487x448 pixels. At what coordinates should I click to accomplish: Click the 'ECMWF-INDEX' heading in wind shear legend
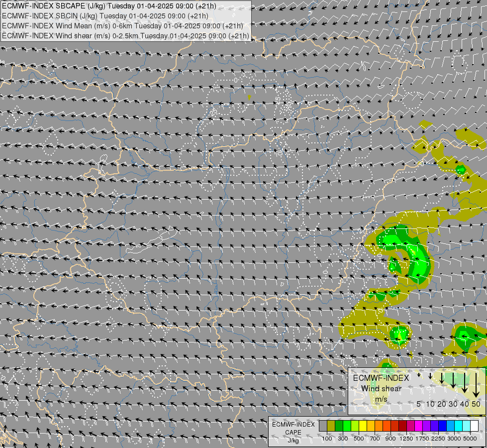point(381,378)
